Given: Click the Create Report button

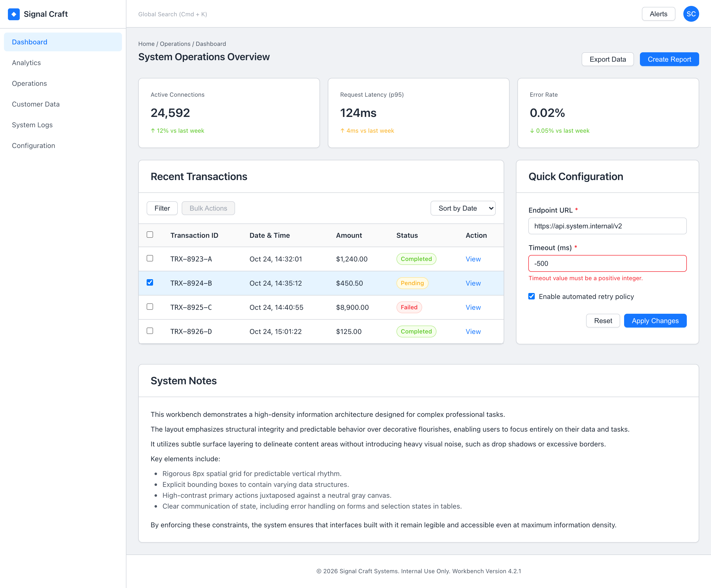Looking at the screenshot, I should [669, 59].
